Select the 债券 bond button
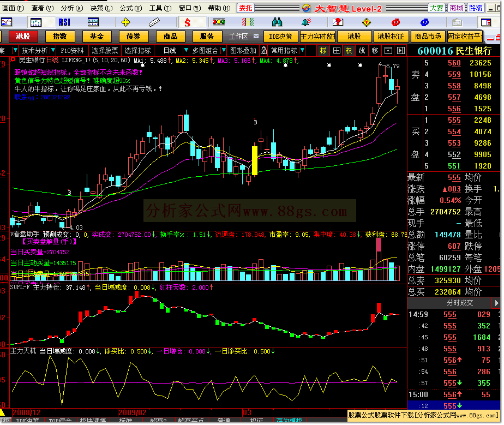This screenshot has height=425, width=504. [x=134, y=37]
